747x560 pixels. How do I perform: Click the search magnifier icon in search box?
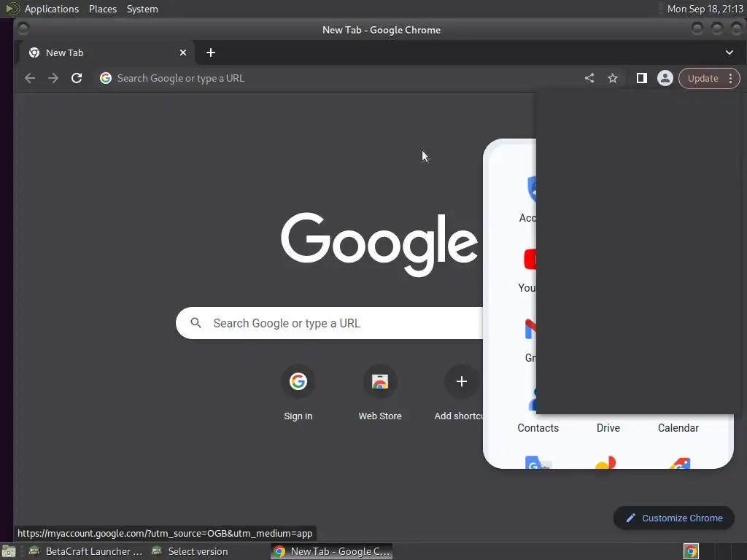(196, 323)
